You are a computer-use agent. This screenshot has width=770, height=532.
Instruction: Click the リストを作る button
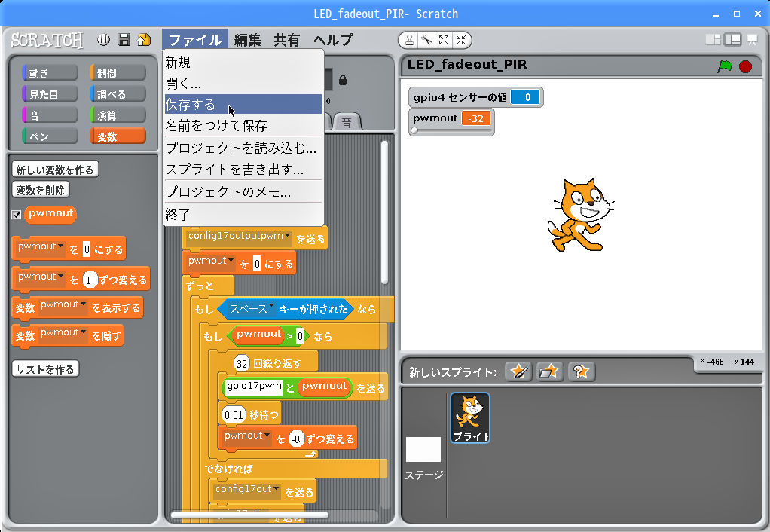(45, 369)
